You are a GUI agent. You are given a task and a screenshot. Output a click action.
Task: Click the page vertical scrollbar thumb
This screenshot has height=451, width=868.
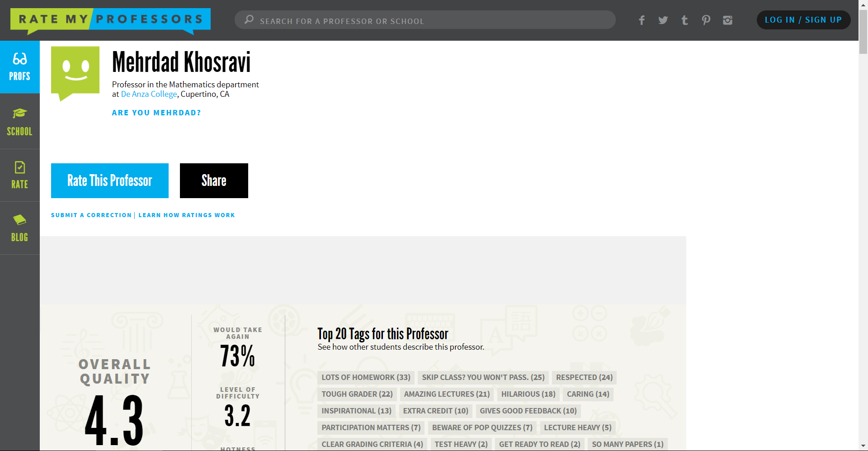point(863,32)
